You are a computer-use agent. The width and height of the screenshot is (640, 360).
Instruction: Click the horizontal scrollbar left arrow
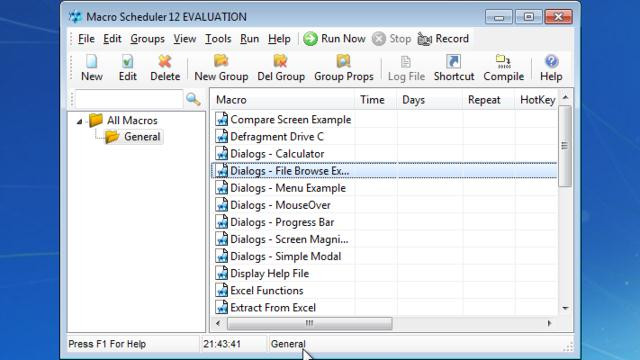pyautogui.click(x=218, y=323)
